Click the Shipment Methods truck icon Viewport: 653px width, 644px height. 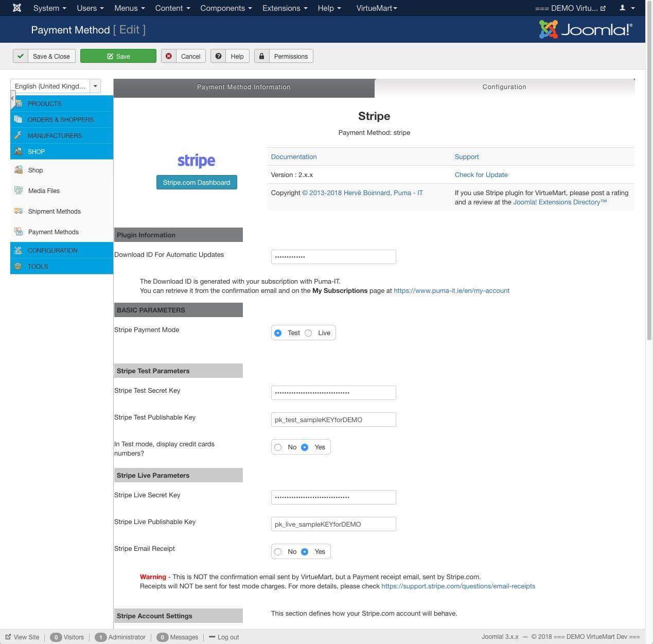19,211
